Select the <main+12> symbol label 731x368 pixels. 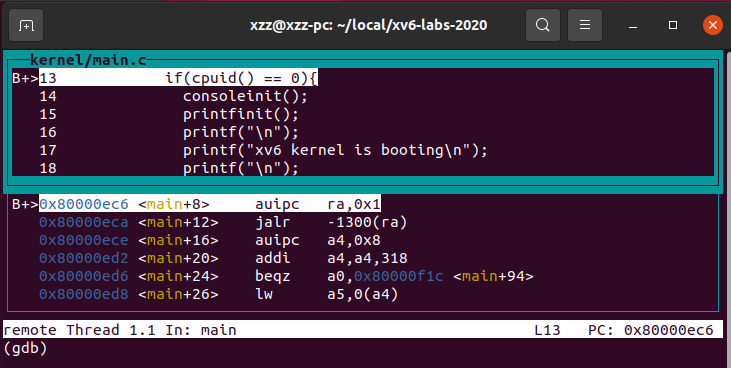coord(178,222)
